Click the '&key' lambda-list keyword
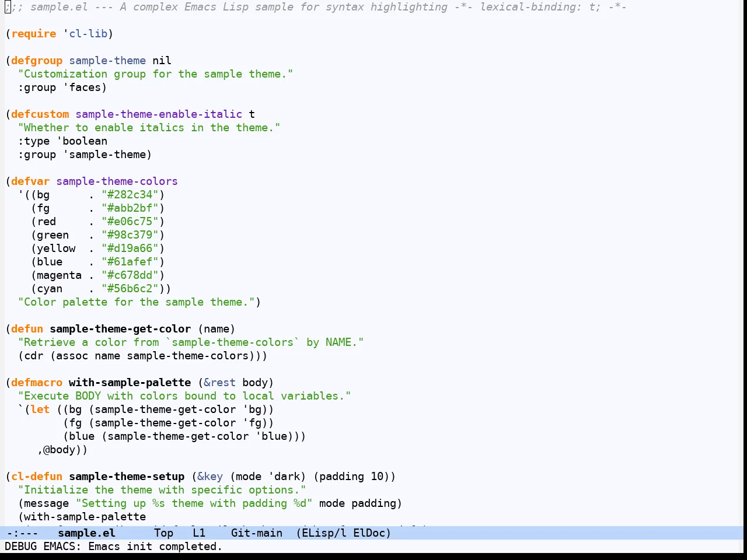The image size is (747, 560). point(210,477)
